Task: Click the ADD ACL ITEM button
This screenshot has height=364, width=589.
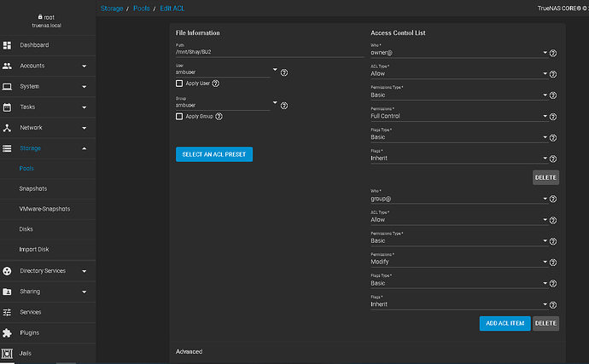Action: pos(504,323)
